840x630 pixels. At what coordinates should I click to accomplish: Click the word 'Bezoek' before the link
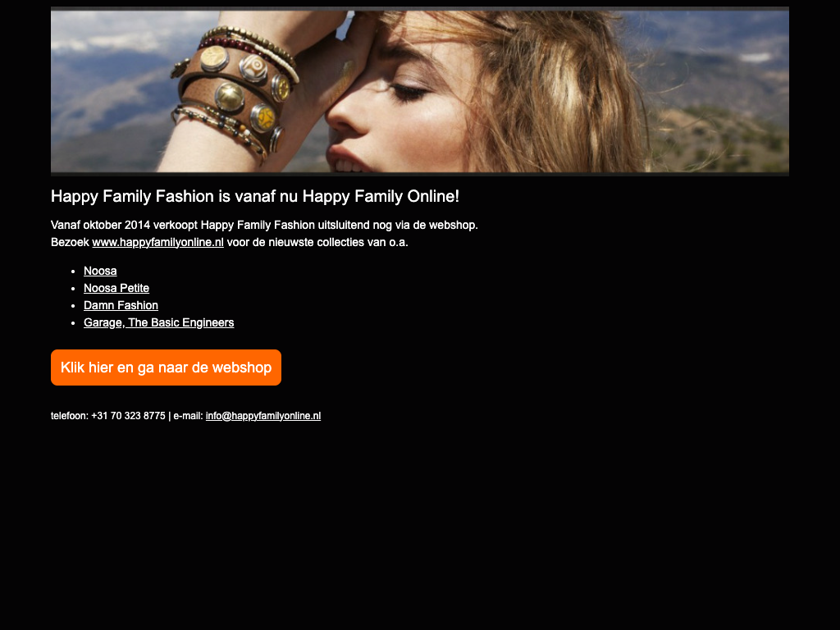click(70, 242)
